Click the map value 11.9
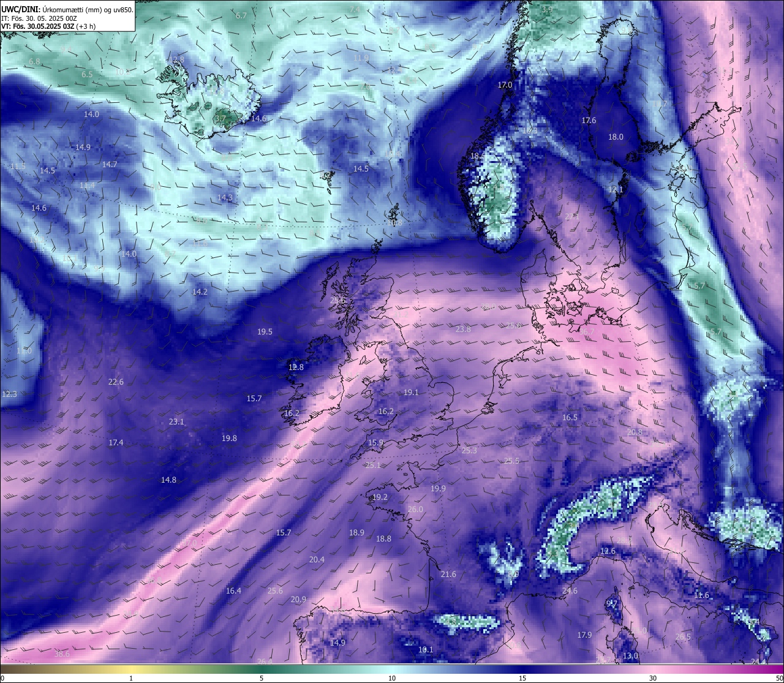The height and width of the screenshot is (683, 784). [361, 58]
